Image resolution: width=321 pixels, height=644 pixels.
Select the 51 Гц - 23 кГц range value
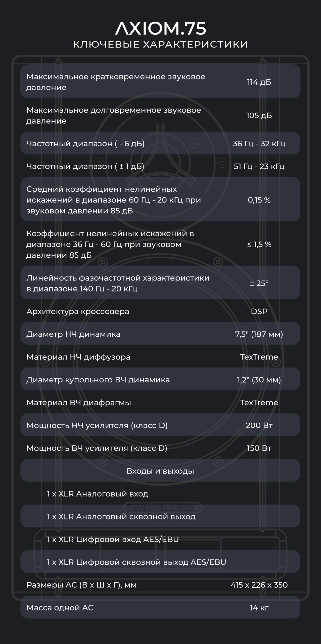259,166
